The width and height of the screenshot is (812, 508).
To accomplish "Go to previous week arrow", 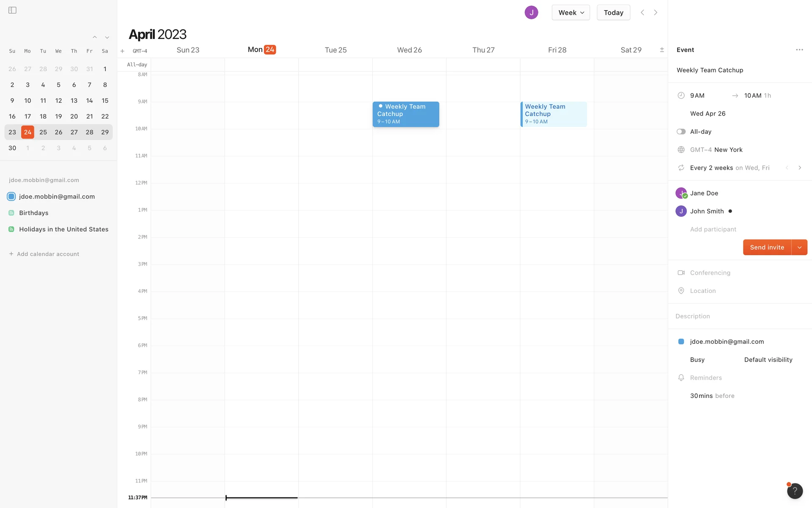I will [642, 13].
